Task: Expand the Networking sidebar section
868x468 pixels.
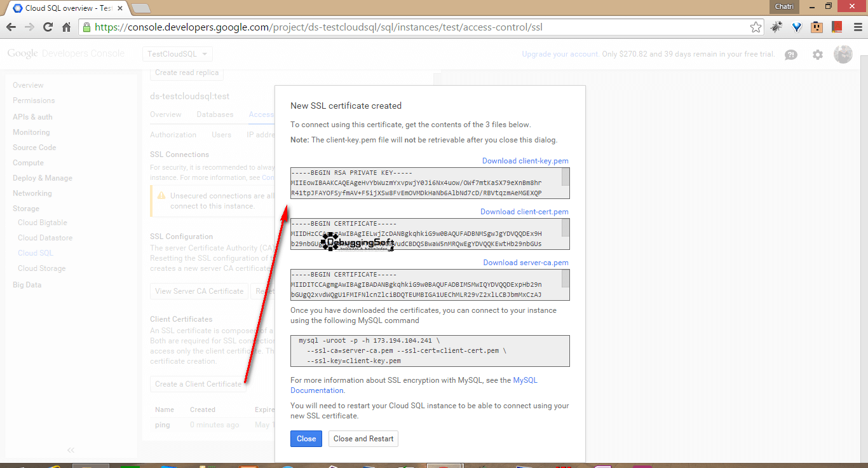Action: pyautogui.click(x=32, y=193)
